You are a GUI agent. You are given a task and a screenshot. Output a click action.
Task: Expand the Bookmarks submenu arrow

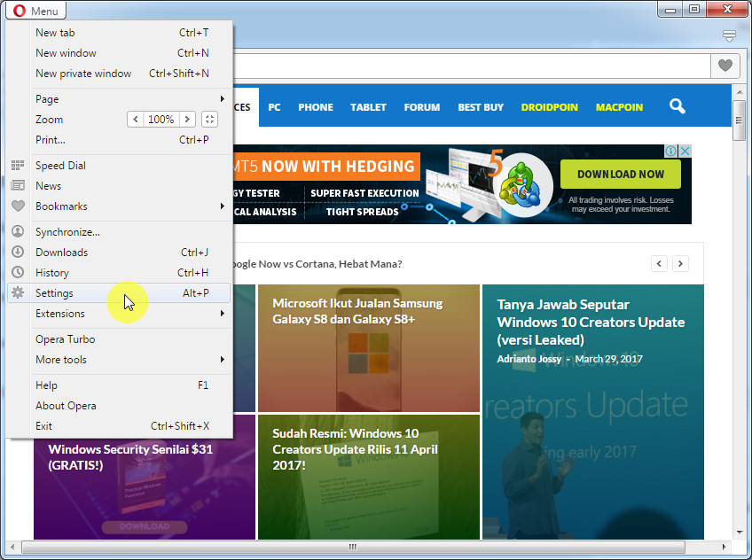coord(222,206)
